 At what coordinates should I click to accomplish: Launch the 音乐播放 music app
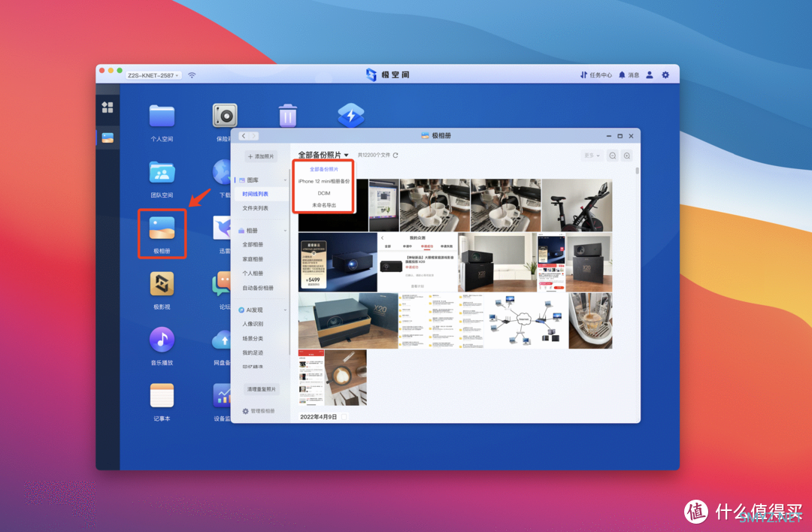point(162,340)
